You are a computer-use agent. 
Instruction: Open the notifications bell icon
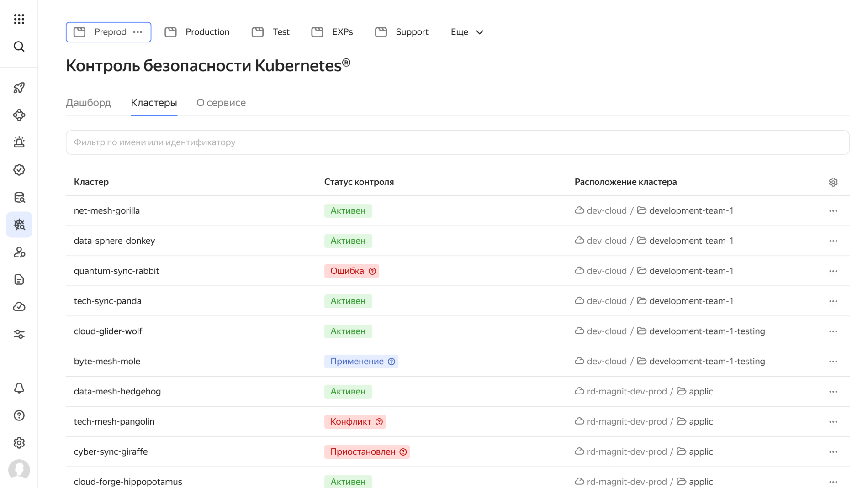point(19,388)
